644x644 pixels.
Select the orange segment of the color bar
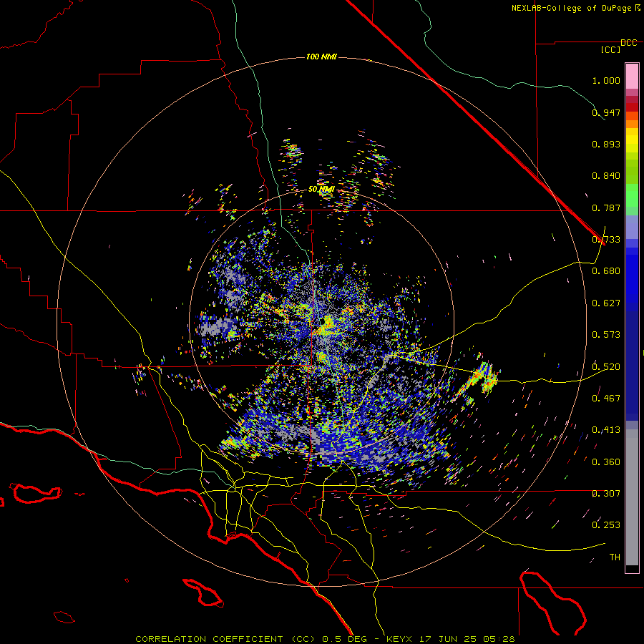632,124
